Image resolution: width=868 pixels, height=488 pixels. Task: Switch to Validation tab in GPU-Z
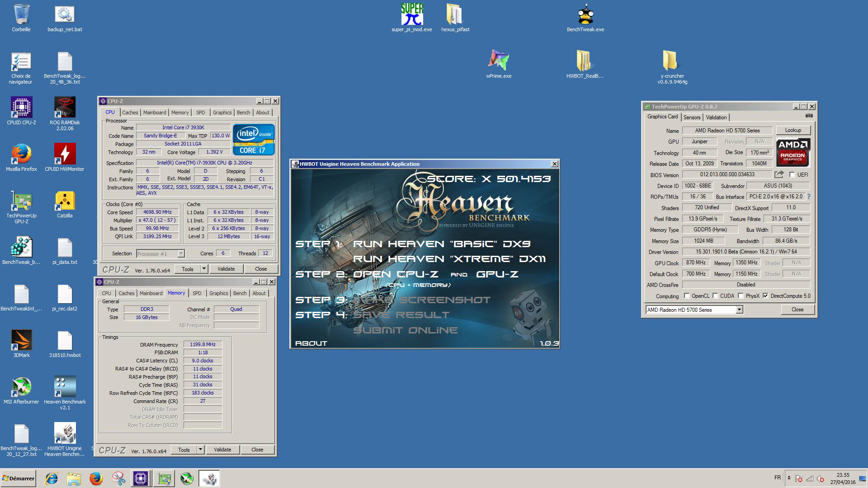[x=716, y=117]
